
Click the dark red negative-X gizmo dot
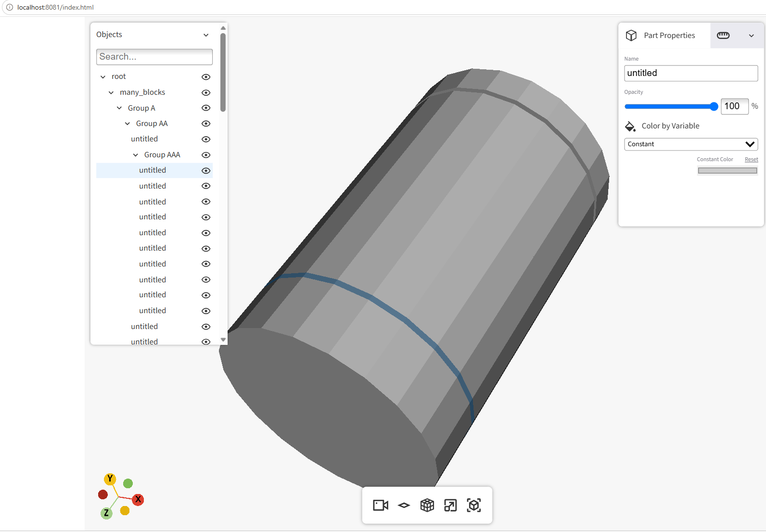coord(103,494)
